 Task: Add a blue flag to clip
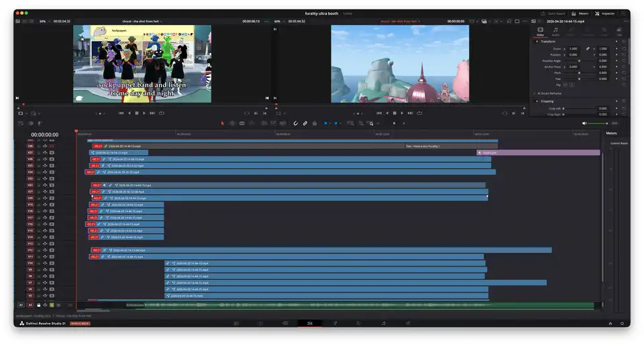(326, 124)
